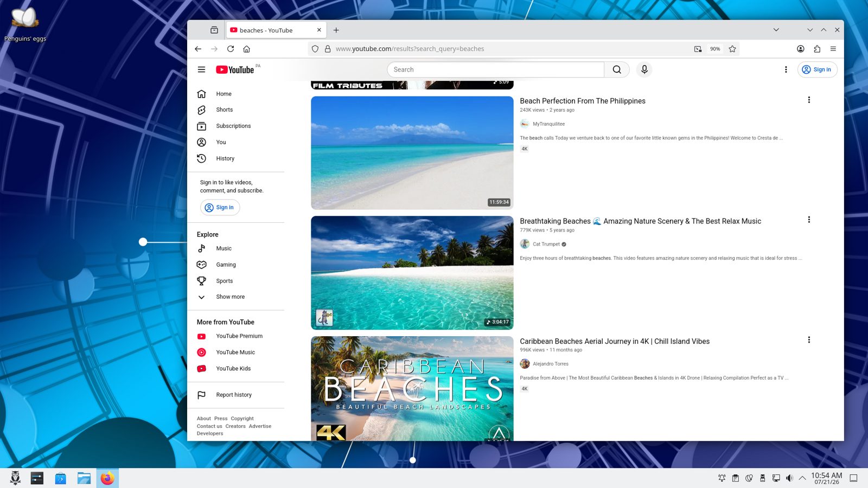Image resolution: width=868 pixels, height=488 pixels.
Task: Search by voice with the microphone icon
Action: 644,69
